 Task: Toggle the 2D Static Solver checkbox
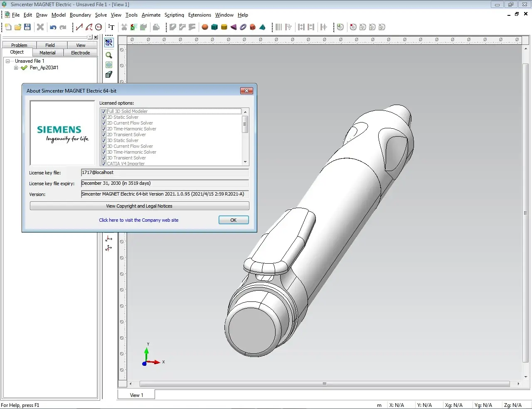coord(104,117)
